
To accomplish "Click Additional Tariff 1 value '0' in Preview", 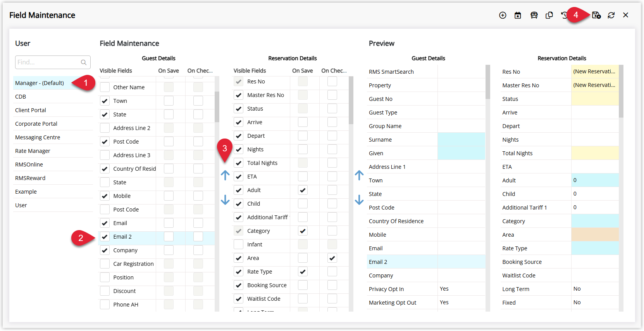I will [x=575, y=207].
